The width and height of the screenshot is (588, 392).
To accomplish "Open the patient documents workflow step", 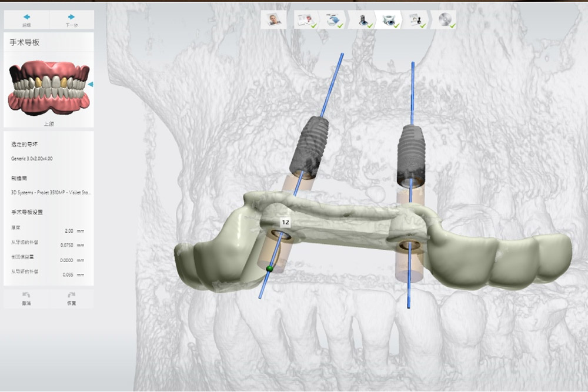I will 306,19.
